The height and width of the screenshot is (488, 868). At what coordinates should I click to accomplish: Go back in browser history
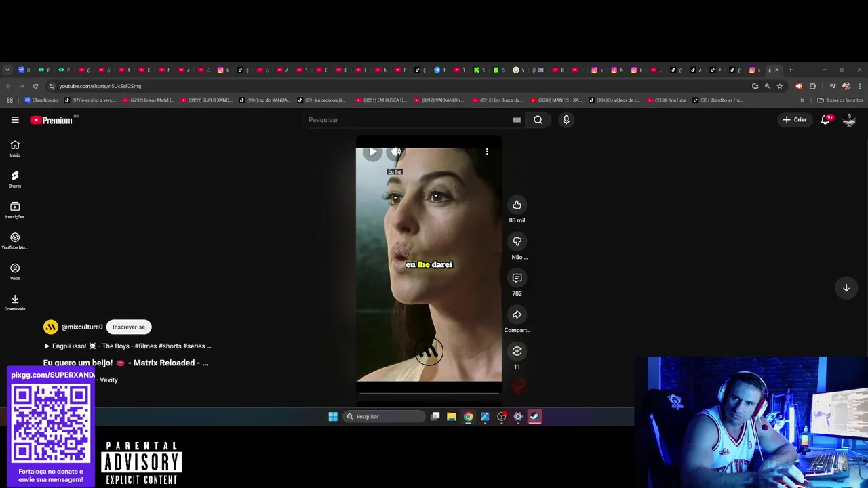click(8, 86)
